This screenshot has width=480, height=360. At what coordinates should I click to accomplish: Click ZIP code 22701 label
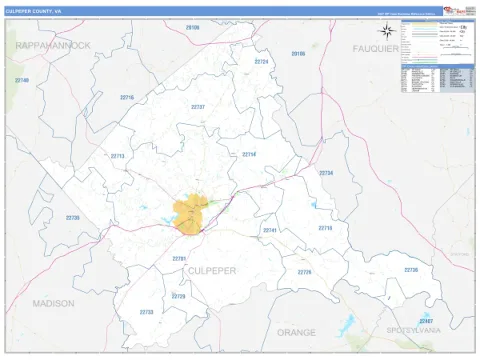tap(179, 259)
